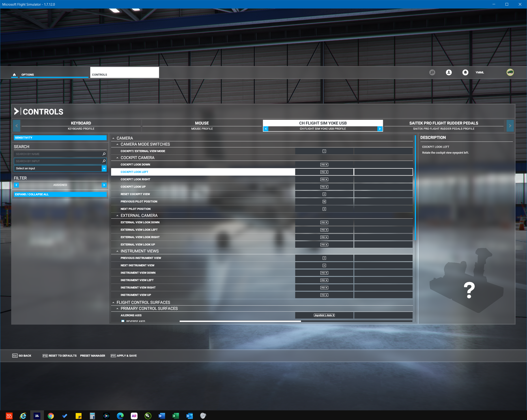Image resolution: width=527 pixels, height=420 pixels.
Task: Open the Preset Manager
Action: coord(93,356)
